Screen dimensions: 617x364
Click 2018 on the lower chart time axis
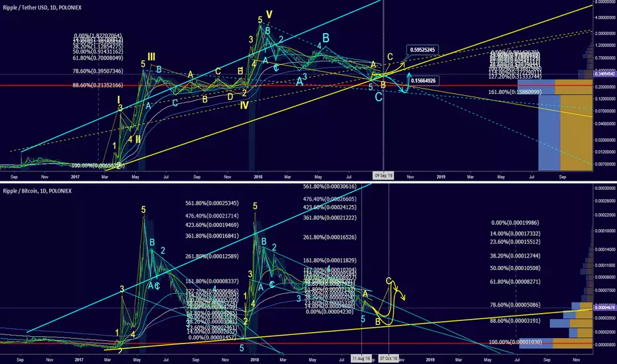pos(255,359)
